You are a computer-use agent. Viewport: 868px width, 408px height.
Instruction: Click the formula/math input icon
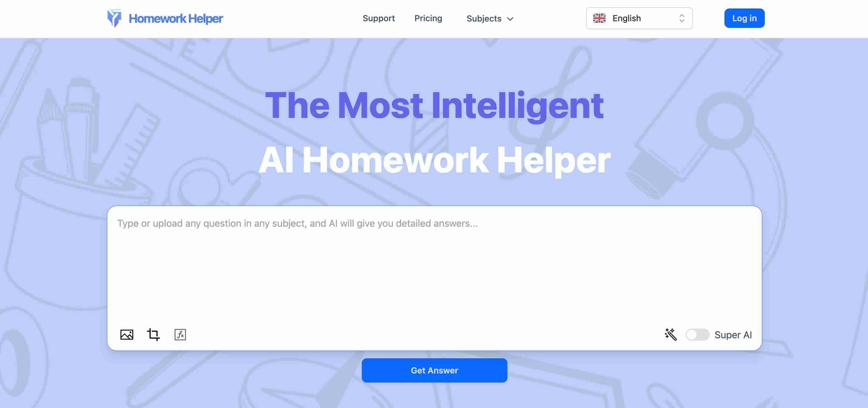click(180, 334)
